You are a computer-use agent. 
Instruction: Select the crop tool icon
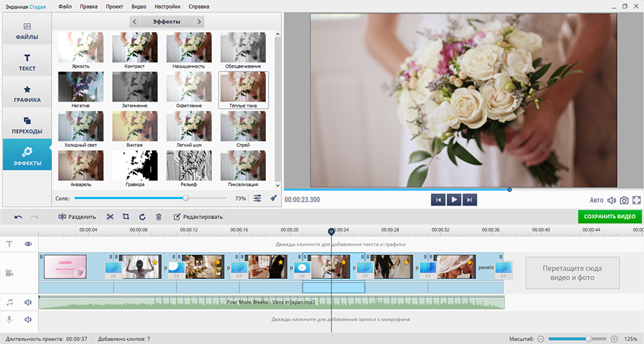126,217
